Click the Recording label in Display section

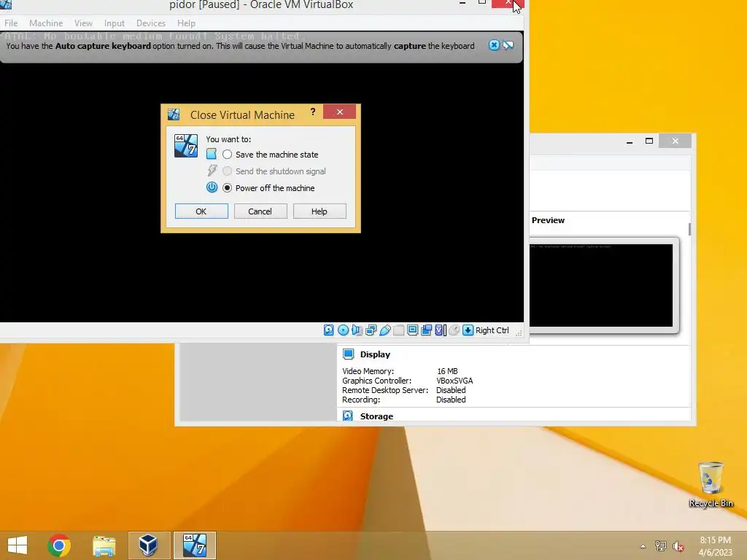pyautogui.click(x=360, y=400)
